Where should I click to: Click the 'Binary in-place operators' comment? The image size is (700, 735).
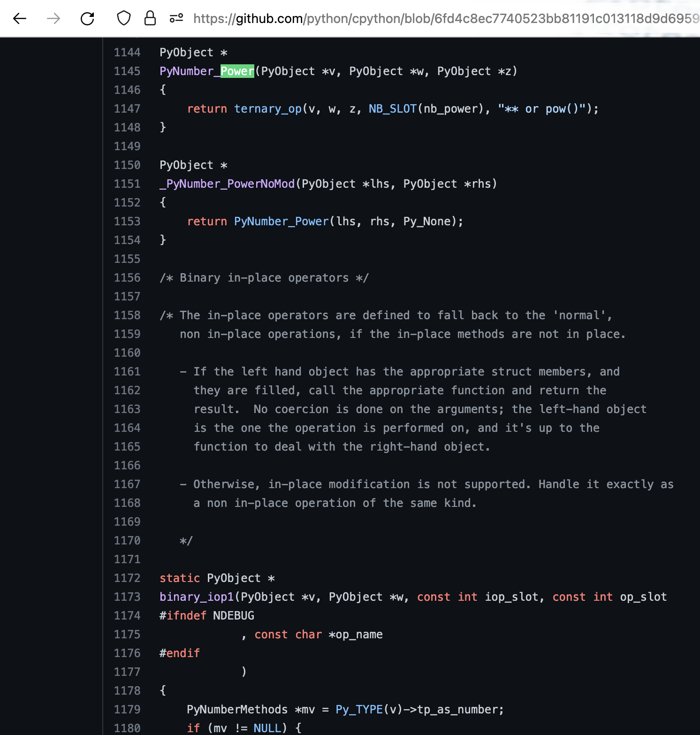point(264,278)
